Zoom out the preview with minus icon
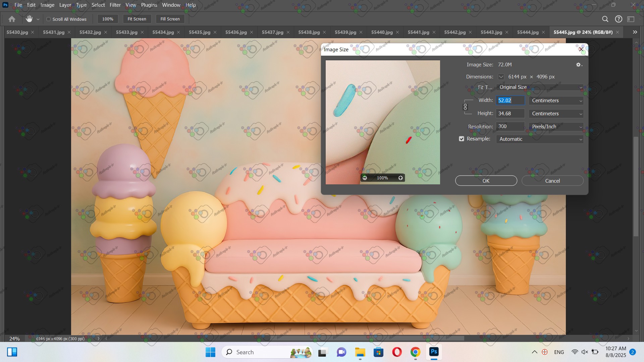The image size is (644, 362). tap(365, 178)
